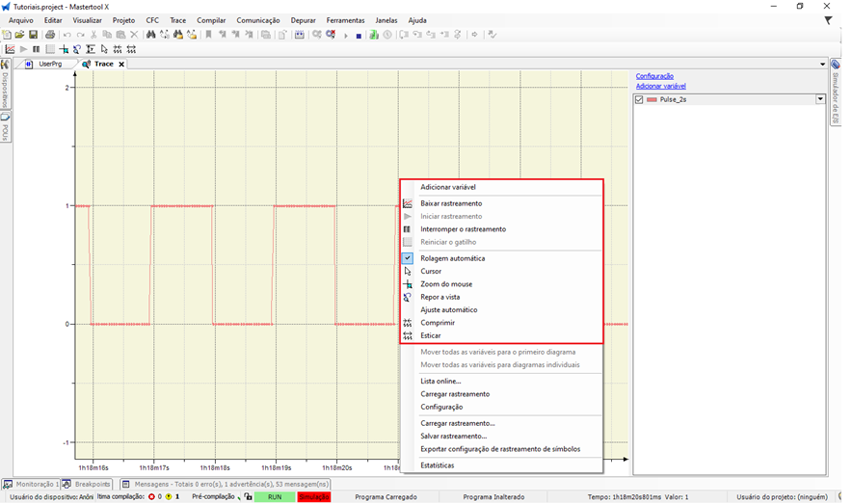Click the Save icon in the toolbar

[x=33, y=35]
